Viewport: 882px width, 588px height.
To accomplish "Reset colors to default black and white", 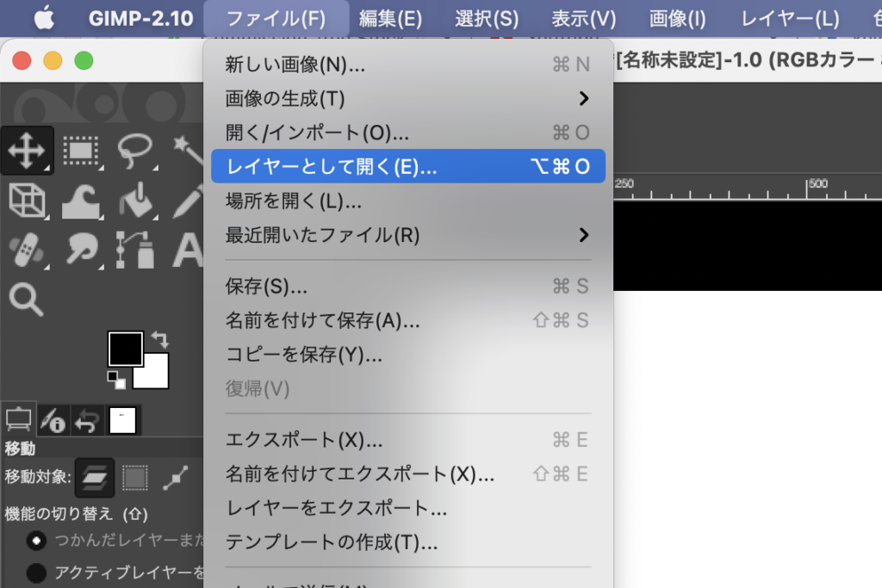I will coord(116,381).
